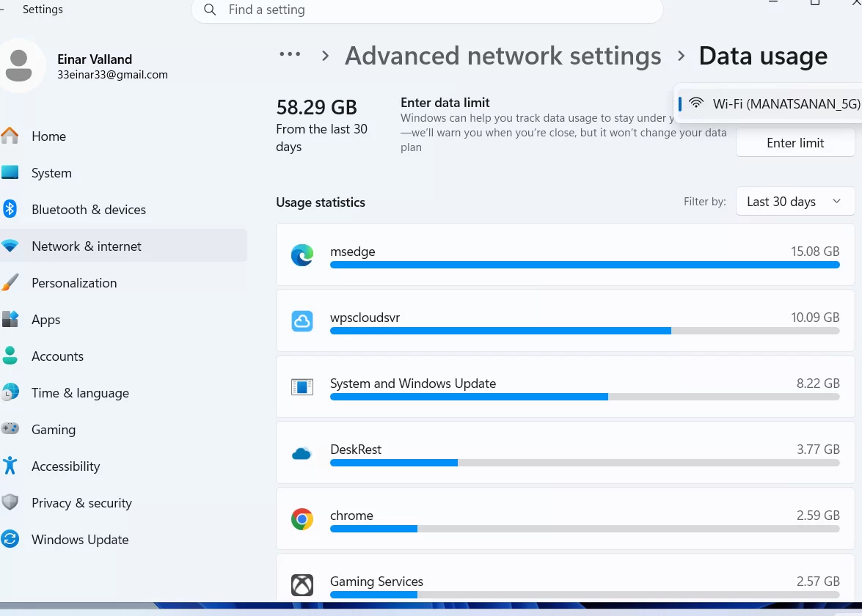Click the 8.22 GB System update value

tap(818, 383)
